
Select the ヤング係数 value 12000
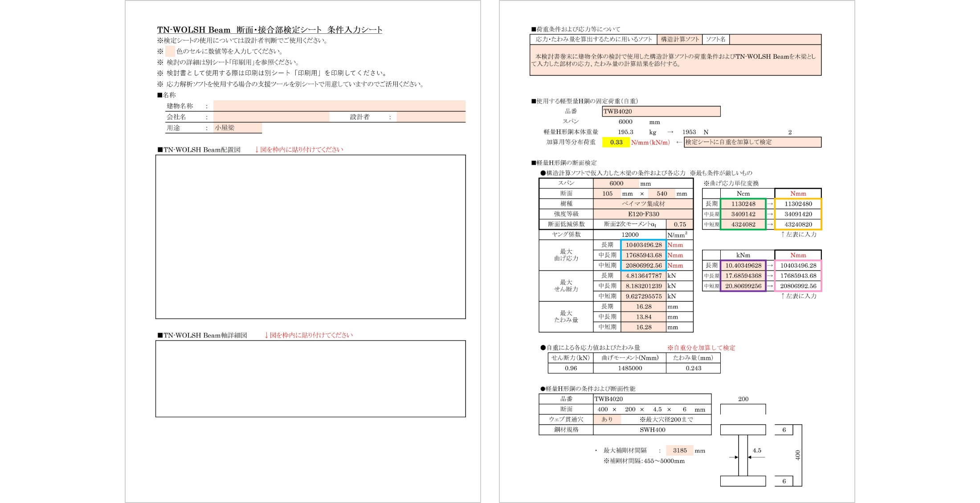click(630, 235)
